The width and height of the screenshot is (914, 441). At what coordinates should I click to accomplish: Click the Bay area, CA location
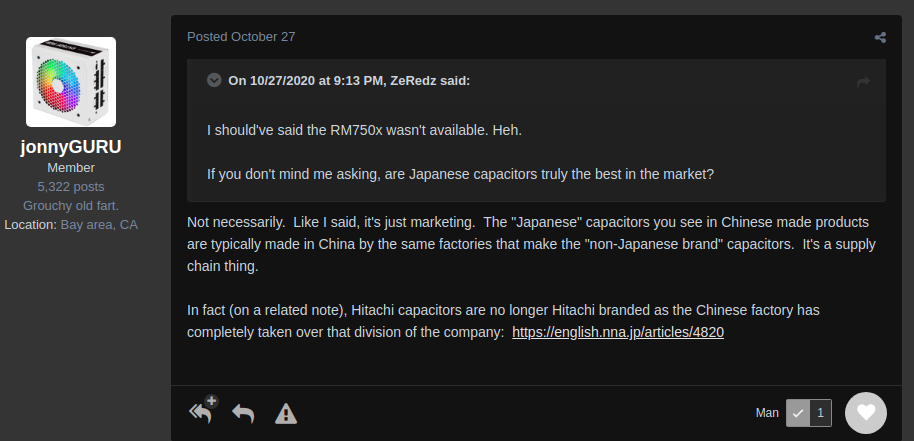point(99,225)
